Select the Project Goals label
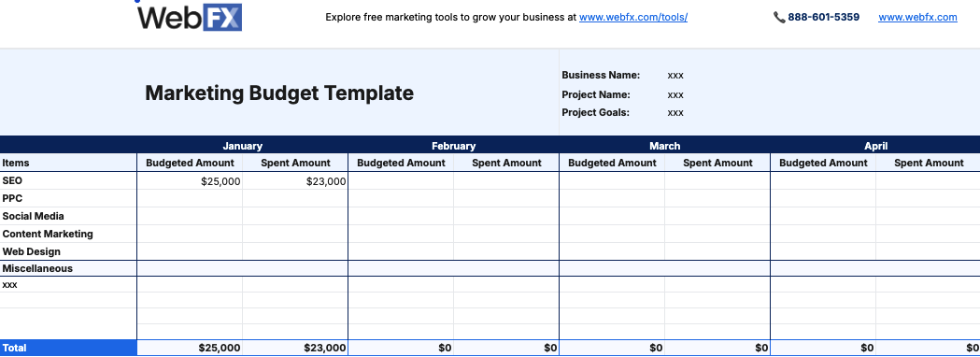 click(595, 112)
